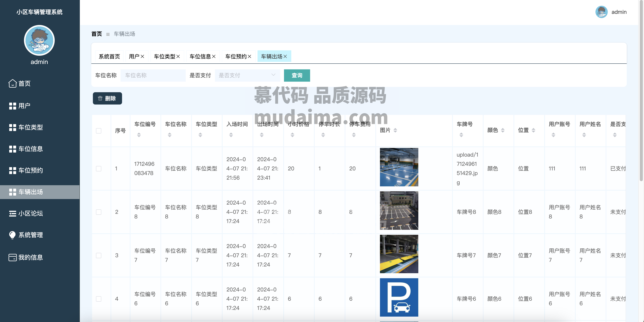Click the 首页 breadcrumb link
The image size is (644, 322).
click(x=97, y=34)
